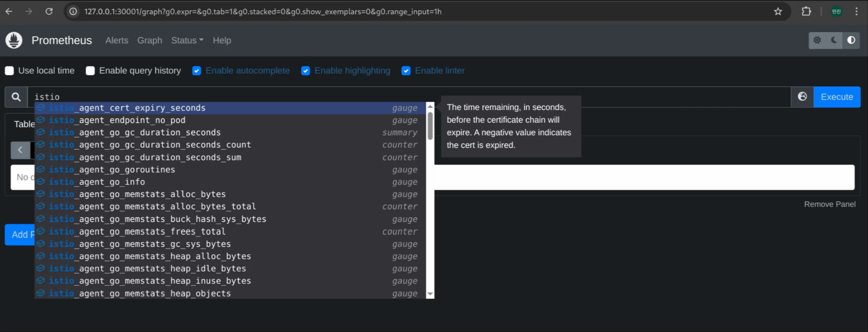Screen dimensions: 868x332
Task: Select istio_agent_endpoint_no_pod suggestion
Action: pyautogui.click(x=230, y=120)
